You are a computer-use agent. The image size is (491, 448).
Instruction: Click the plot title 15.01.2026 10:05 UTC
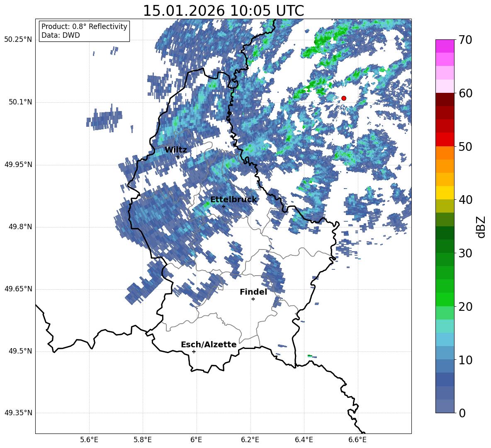223,11
